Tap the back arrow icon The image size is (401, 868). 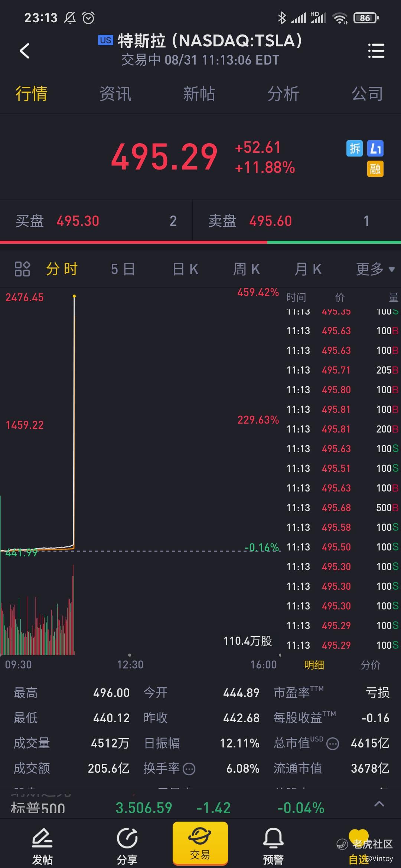coord(25,51)
